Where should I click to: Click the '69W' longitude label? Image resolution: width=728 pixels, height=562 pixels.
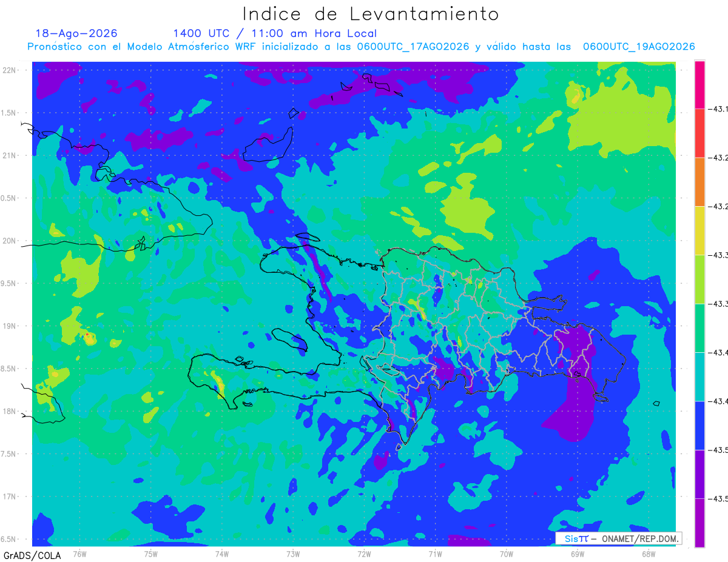click(577, 554)
